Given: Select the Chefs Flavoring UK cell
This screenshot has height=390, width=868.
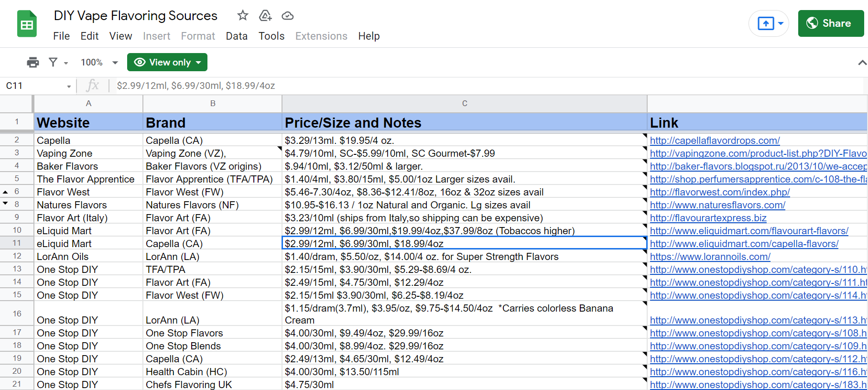Looking at the screenshot, I should click(213, 385).
